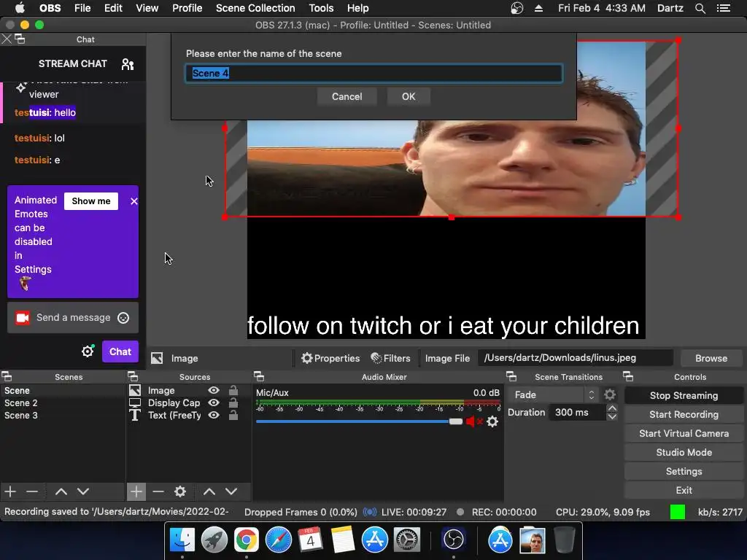
Task: Toggle visibility of Image source
Action: [x=214, y=390]
